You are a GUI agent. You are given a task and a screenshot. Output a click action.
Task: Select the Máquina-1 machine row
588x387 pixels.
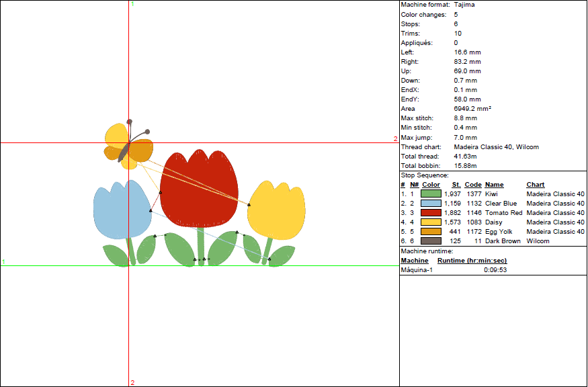pyautogui.click(x=417, y=270)
